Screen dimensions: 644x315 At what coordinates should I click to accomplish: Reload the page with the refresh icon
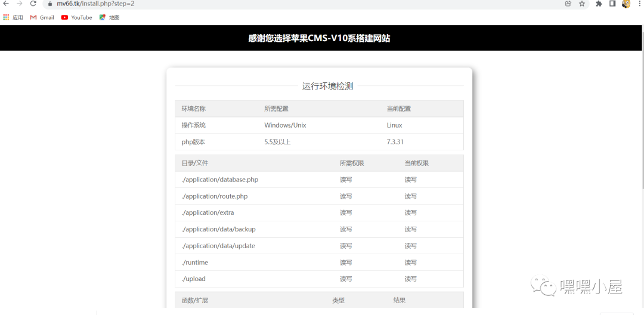point(33,4)
